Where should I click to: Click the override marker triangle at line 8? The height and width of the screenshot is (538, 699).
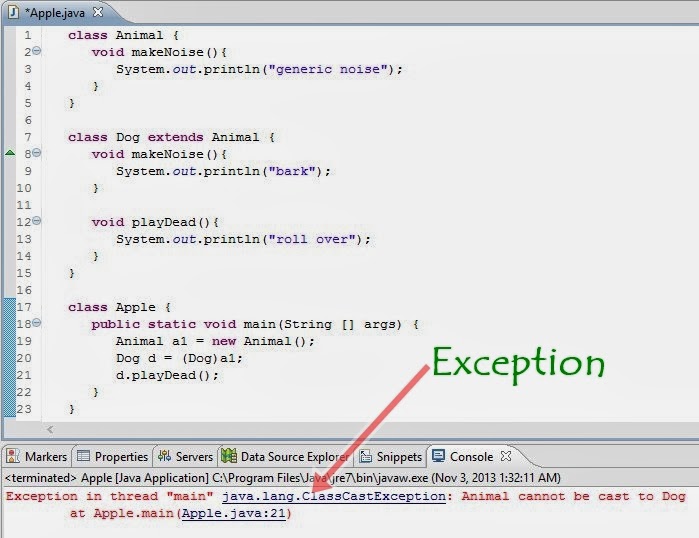(x=10, y=153)
